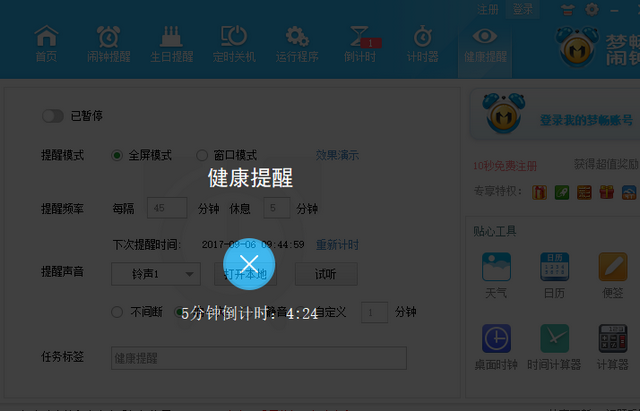
Task: Open 定时关机 scheduled shutdown icon
Action: 233,42
